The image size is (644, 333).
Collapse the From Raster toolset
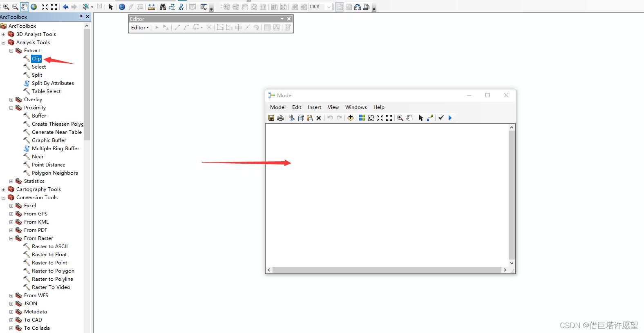pos(11,238)
